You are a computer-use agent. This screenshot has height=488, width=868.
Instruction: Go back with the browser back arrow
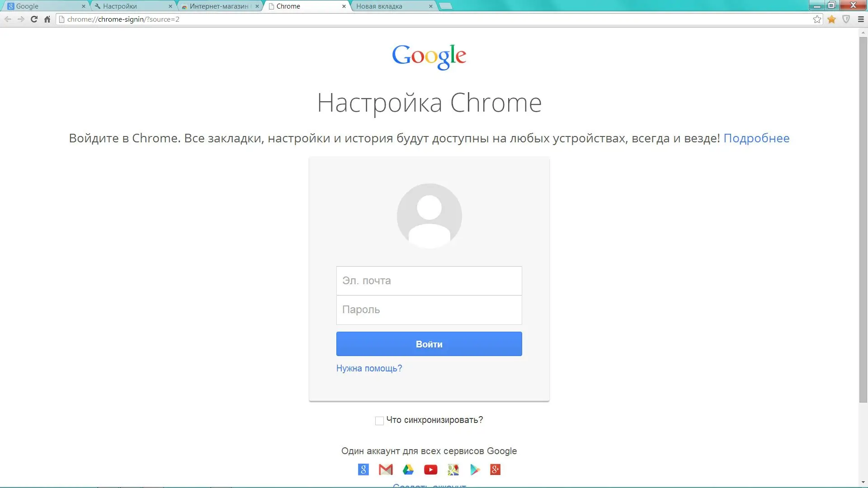pos(8,19)
